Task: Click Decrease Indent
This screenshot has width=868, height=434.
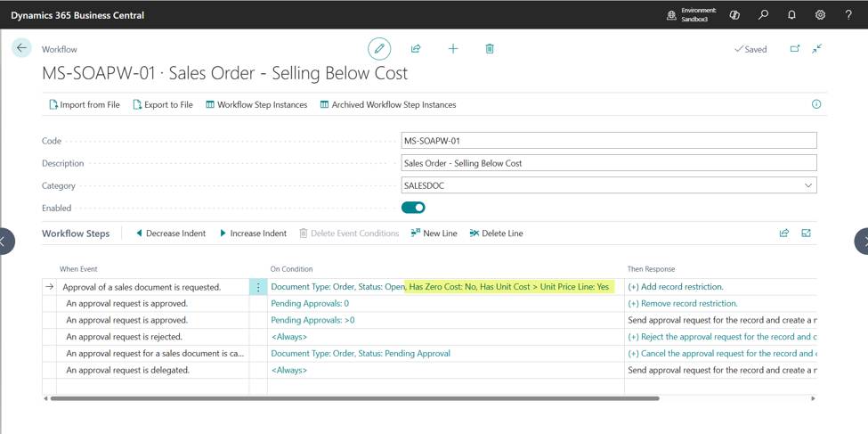Action: (x=171, y=233)
